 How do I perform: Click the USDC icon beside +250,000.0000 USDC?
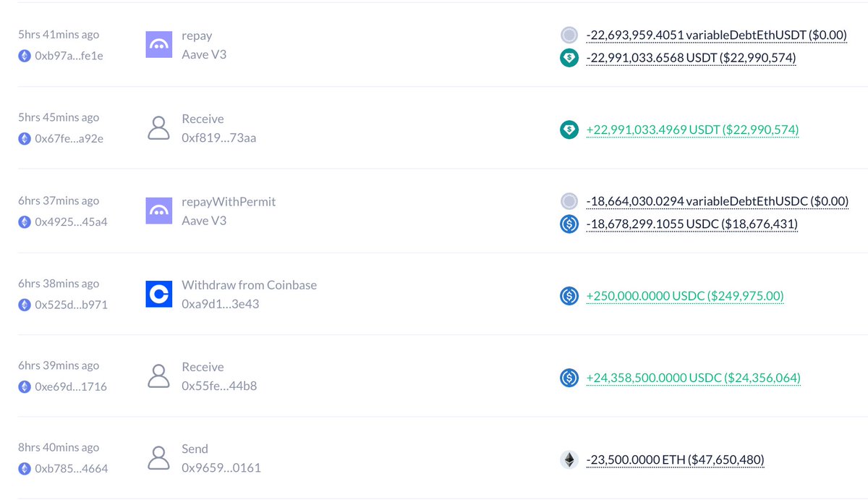point(570,295)
